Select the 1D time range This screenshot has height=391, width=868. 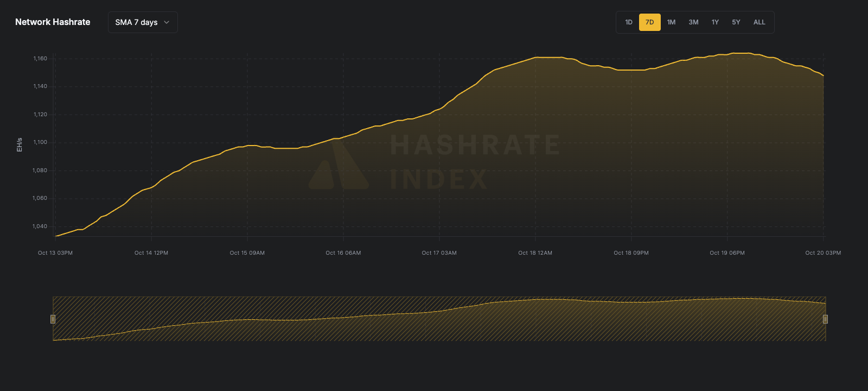(x=629, y=22)
